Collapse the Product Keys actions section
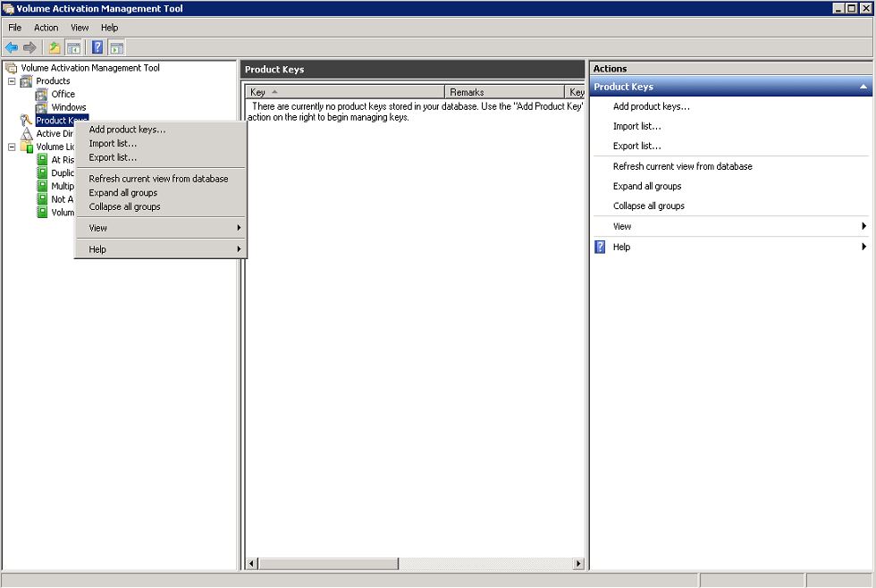Screen dimensions: 876x588 point(862,87)
